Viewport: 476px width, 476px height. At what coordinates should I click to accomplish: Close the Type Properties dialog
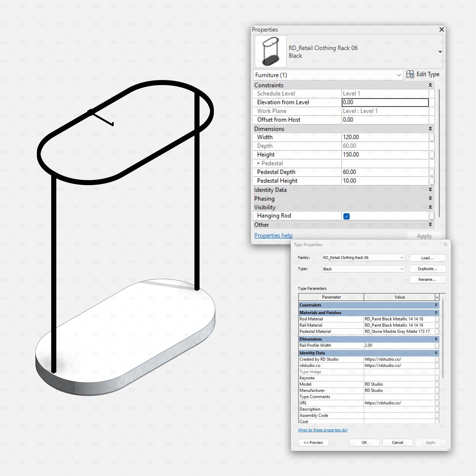coord(446,245)
